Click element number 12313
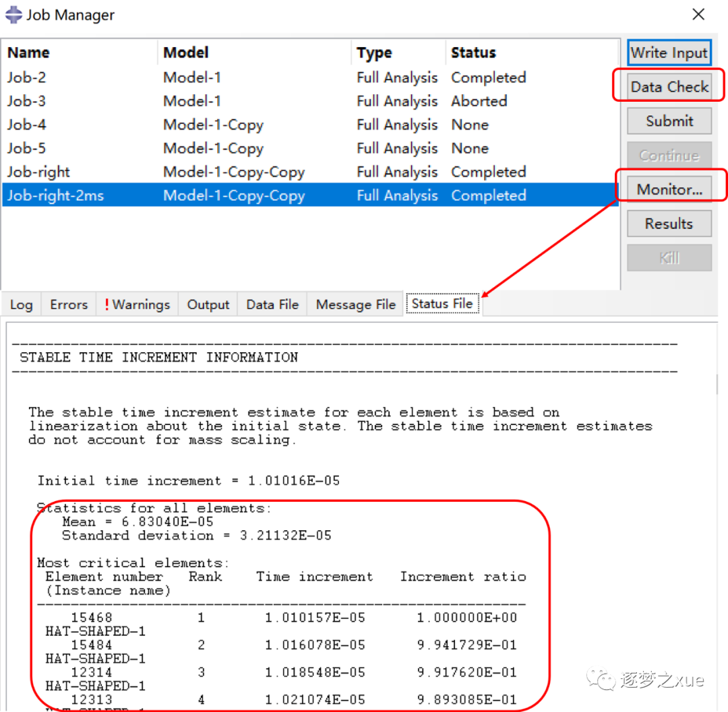Viewport: 728px width, 712px height. tap(92, 699)
